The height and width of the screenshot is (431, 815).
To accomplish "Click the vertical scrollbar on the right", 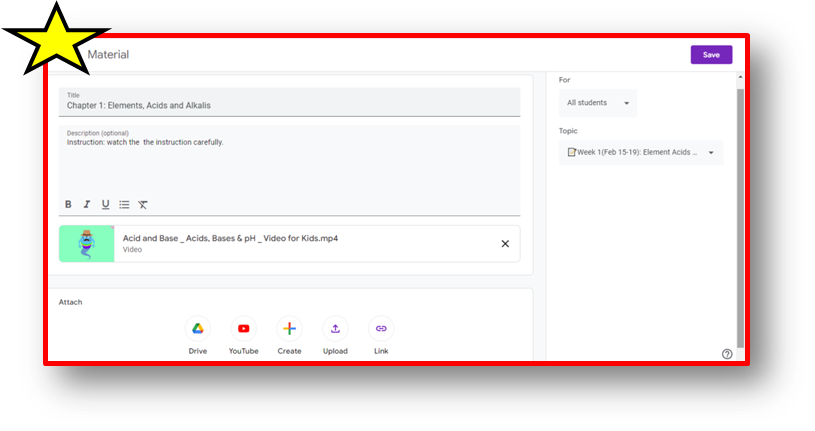I will click(740, 218).
